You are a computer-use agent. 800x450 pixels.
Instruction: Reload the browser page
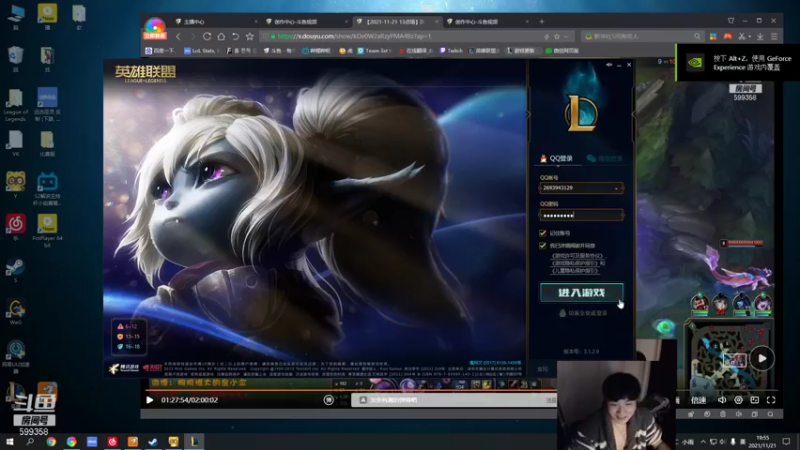[x=207, y=36]
